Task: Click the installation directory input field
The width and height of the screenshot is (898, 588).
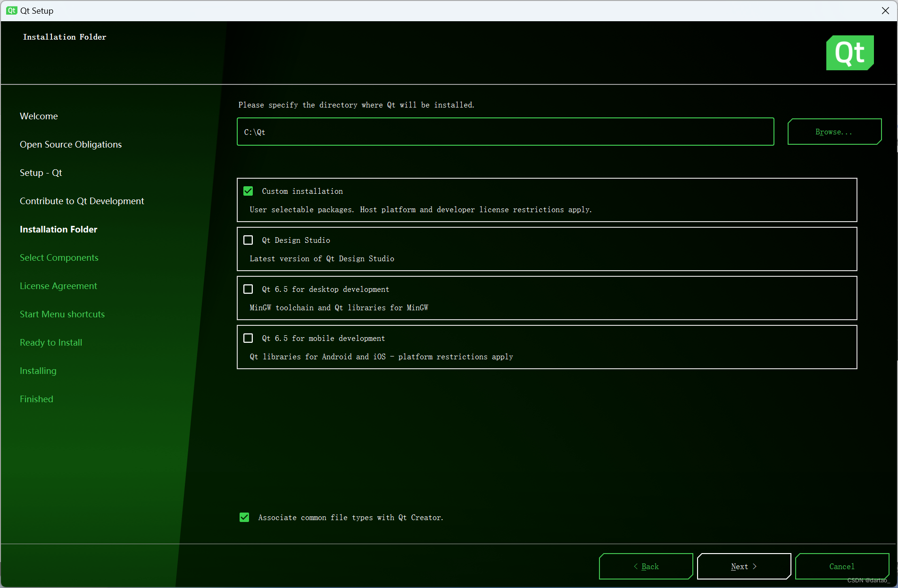Action: (x=505, y=132)
